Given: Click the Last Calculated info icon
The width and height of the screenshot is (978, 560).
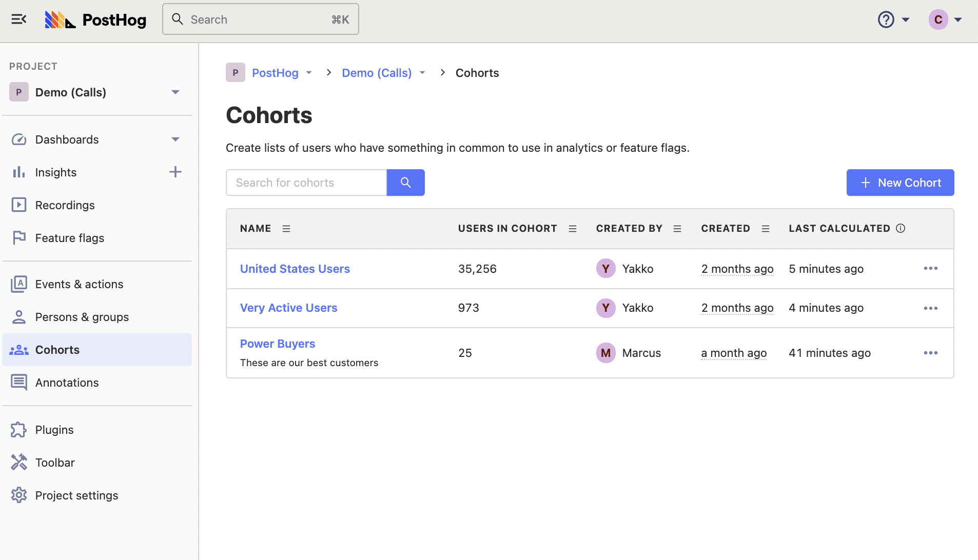Looking at the screenshot, I should (901, 229).
